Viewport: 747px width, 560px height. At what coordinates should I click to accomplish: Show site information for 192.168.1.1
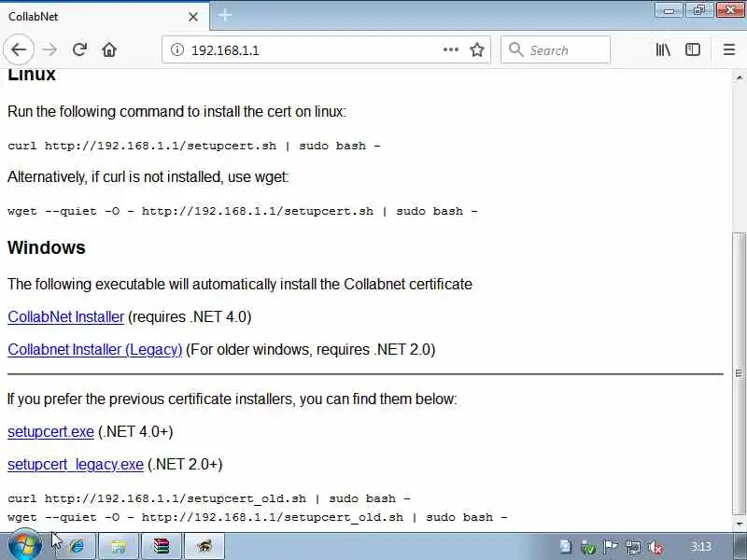177,49
